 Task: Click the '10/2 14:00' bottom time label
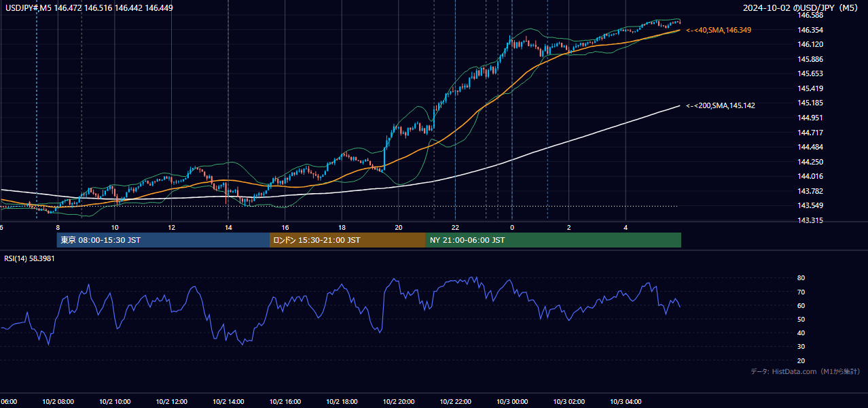(x=228, y=401)
